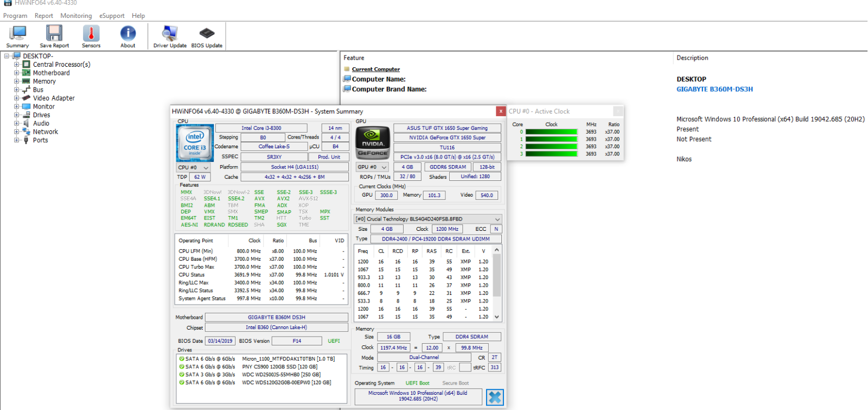Open the Report menu
The height and width of the screenshot is (410, 868).
44,16
